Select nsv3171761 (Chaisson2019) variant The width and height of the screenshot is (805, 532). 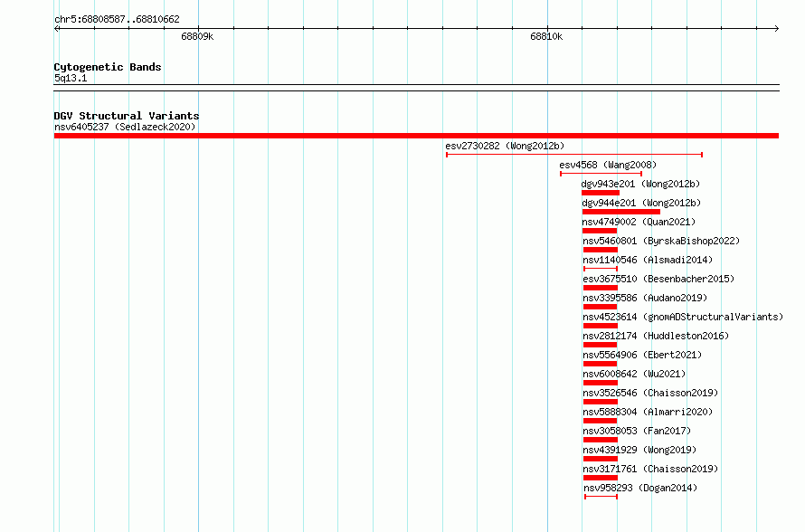650,469
